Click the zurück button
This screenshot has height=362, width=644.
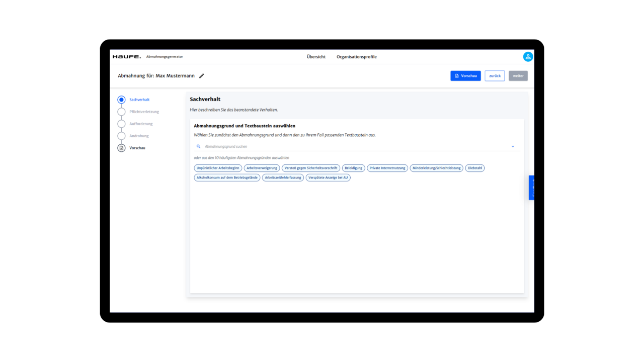[495, 76]
